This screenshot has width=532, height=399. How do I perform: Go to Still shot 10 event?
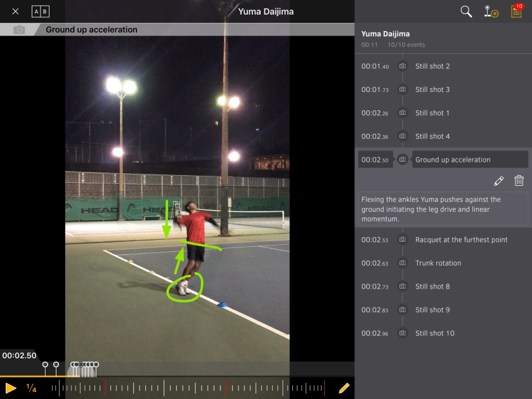coord(434,334)
